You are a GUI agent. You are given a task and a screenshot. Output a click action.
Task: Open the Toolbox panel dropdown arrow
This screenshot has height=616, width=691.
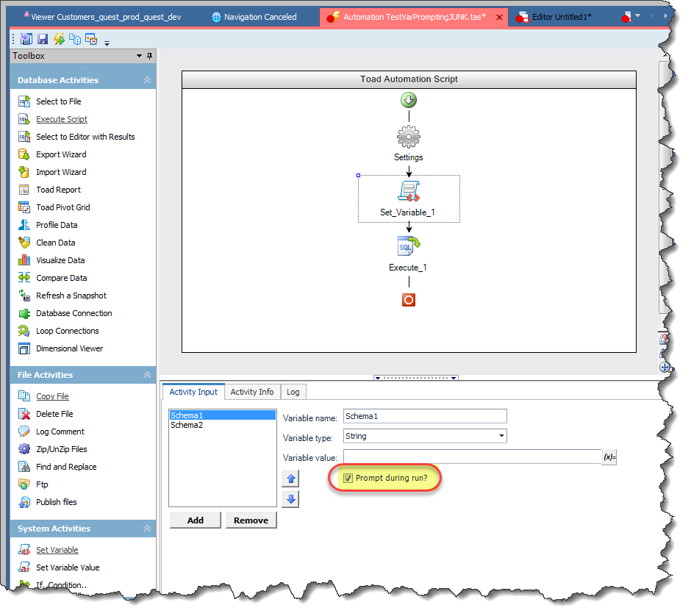tap(139, 56)
